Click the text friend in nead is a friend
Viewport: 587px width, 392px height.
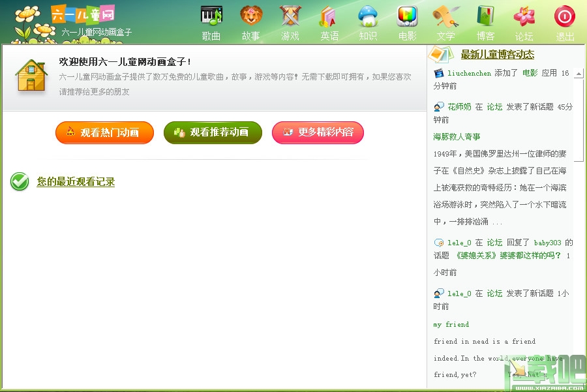[x=485, y=342]
